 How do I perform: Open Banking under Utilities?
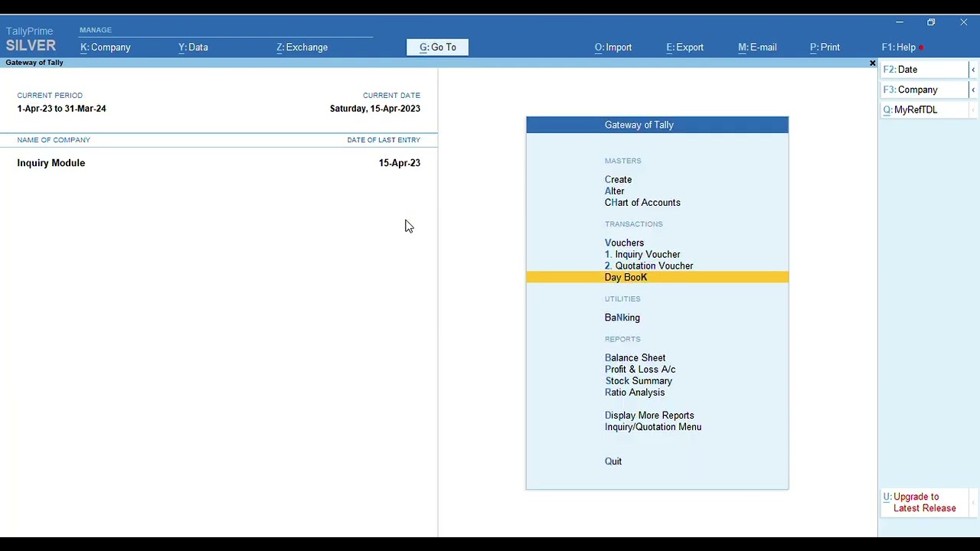(x=622, y=318)
